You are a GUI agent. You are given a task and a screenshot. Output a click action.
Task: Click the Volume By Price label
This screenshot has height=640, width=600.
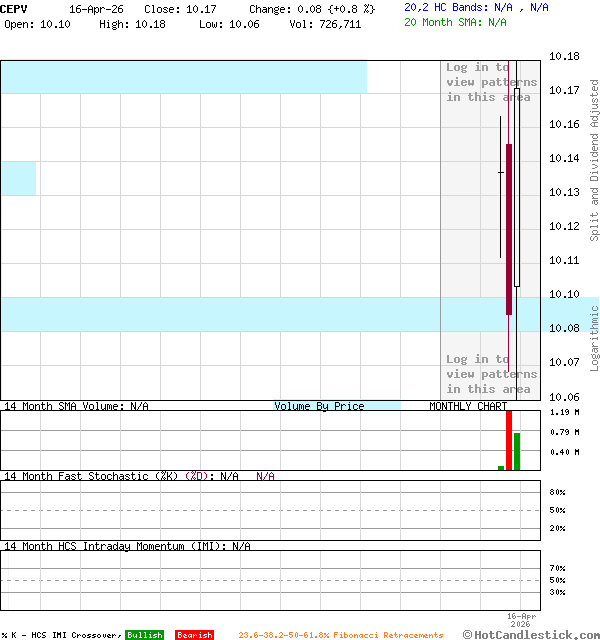point(319,406)
